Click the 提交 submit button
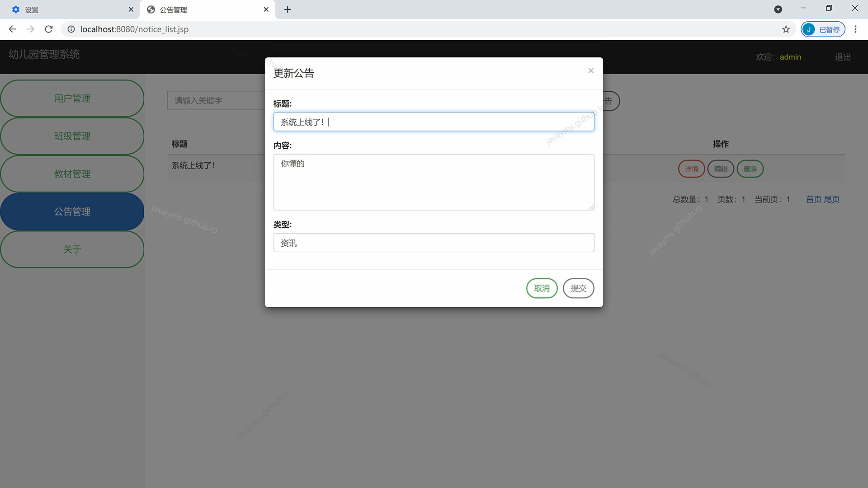 pos(578,288)
